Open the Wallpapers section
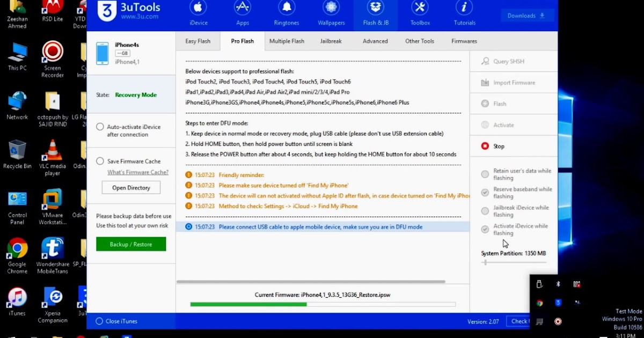Screen dimensions: 644x338 tap(331, 13)
